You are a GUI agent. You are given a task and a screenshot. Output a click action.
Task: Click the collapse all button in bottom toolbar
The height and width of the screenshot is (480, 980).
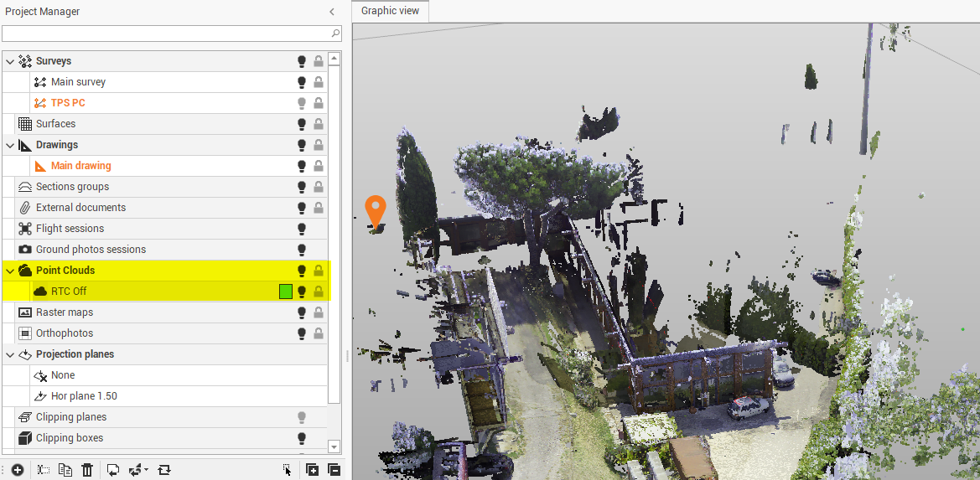[x=333, y=470]
